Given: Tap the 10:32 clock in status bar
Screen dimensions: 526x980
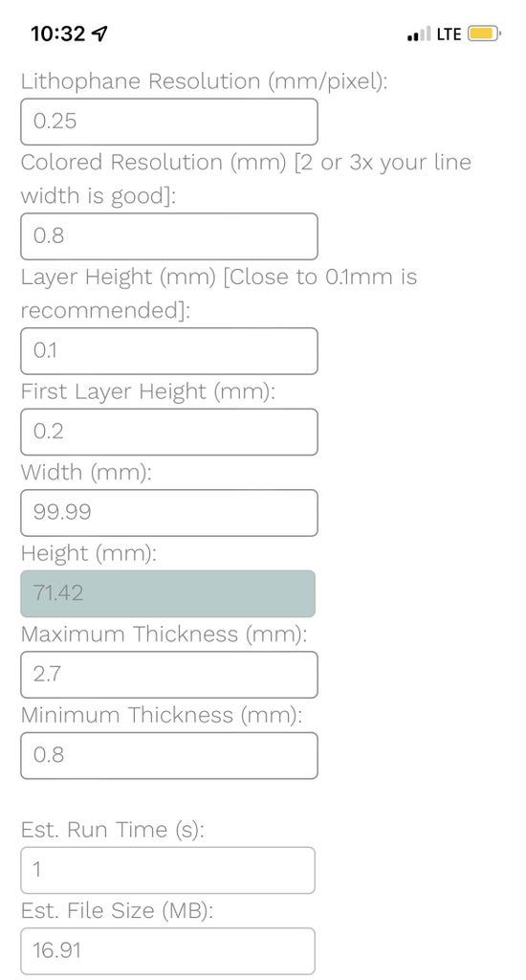Looking at the screenshot, I should pyautogui.click(x=58, y=33).
